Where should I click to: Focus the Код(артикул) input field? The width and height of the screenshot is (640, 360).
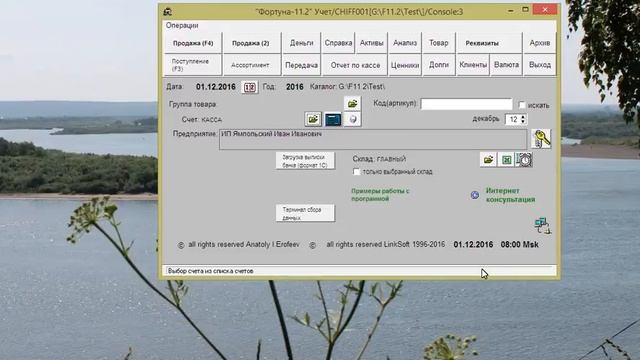[x=467, y=104]
